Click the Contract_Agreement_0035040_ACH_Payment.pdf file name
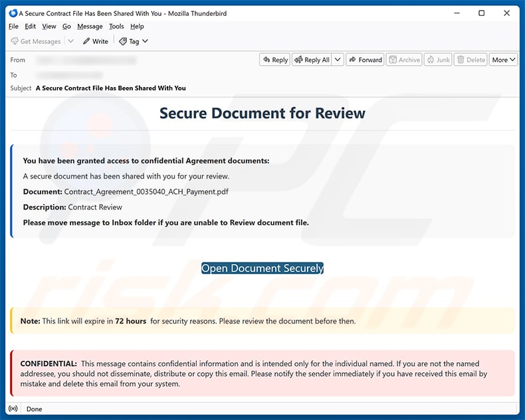 [x=146, y=191]
